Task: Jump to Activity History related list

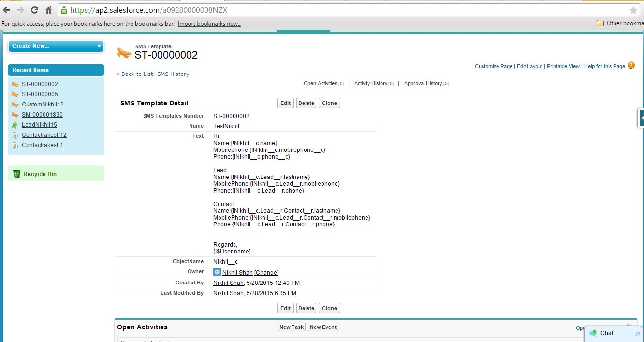Action: click(374, 84)
